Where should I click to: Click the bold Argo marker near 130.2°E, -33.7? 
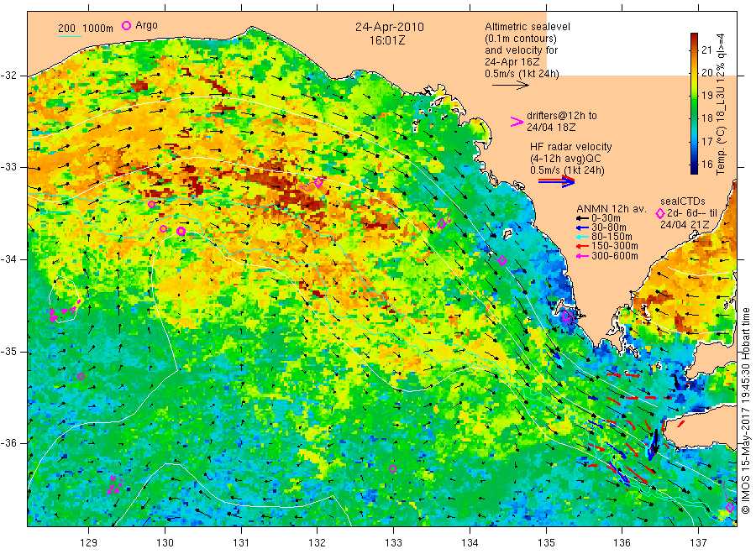click(x=181, y=231)
